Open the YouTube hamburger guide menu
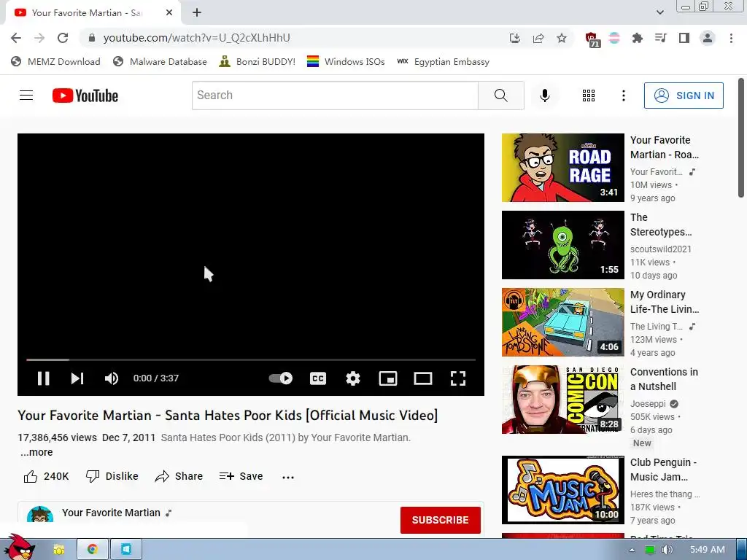 (x=26, y=96)
